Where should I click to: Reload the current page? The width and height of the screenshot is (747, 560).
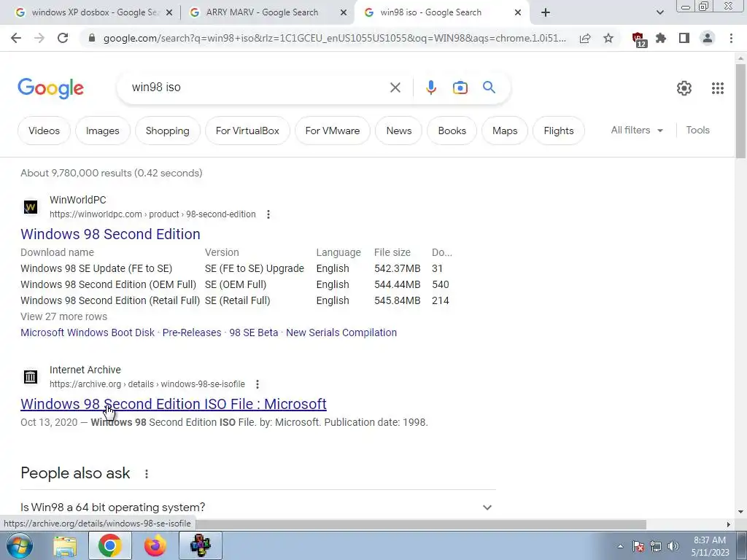(x=63, y=38)
